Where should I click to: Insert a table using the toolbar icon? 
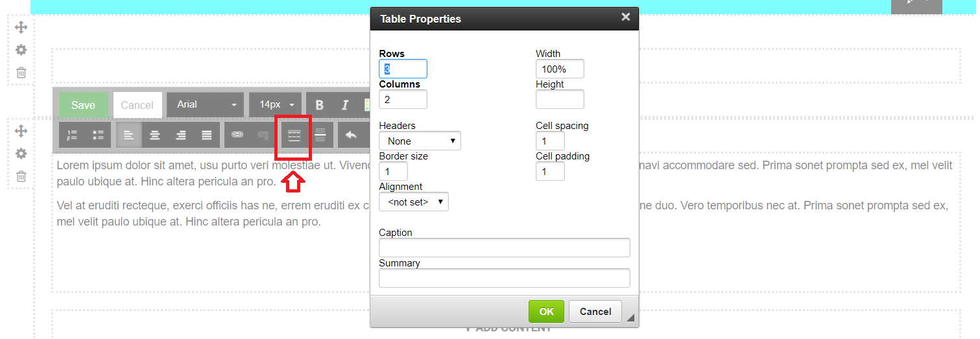[x=294, y=135]
